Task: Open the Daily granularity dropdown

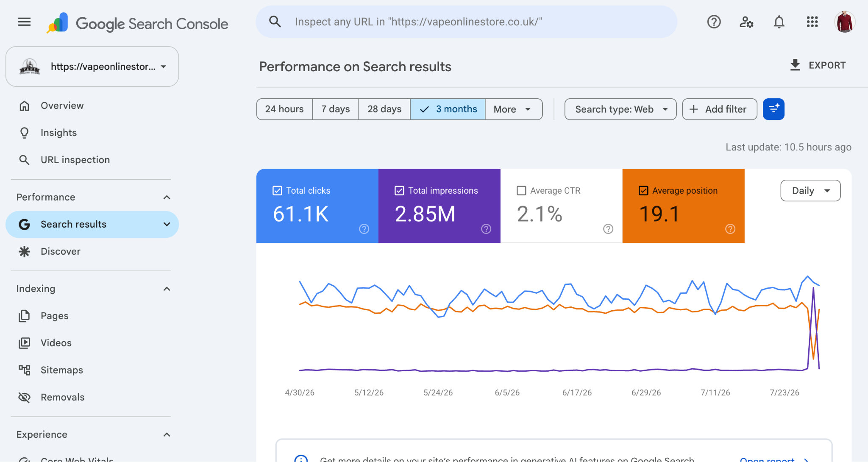Action: (810, 191)
